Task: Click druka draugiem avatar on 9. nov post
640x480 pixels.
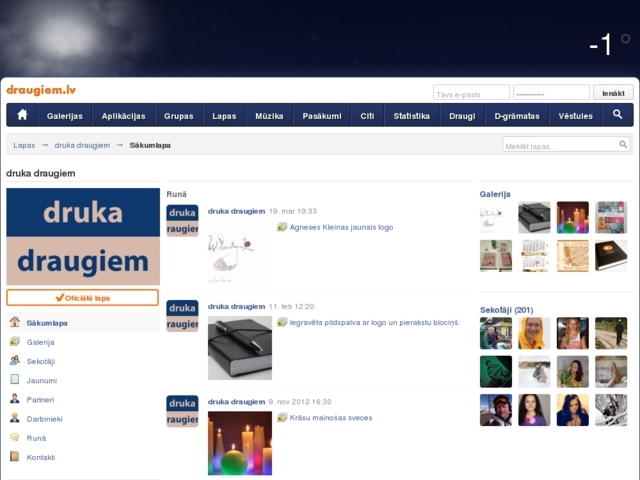Action: pos(182,411)
